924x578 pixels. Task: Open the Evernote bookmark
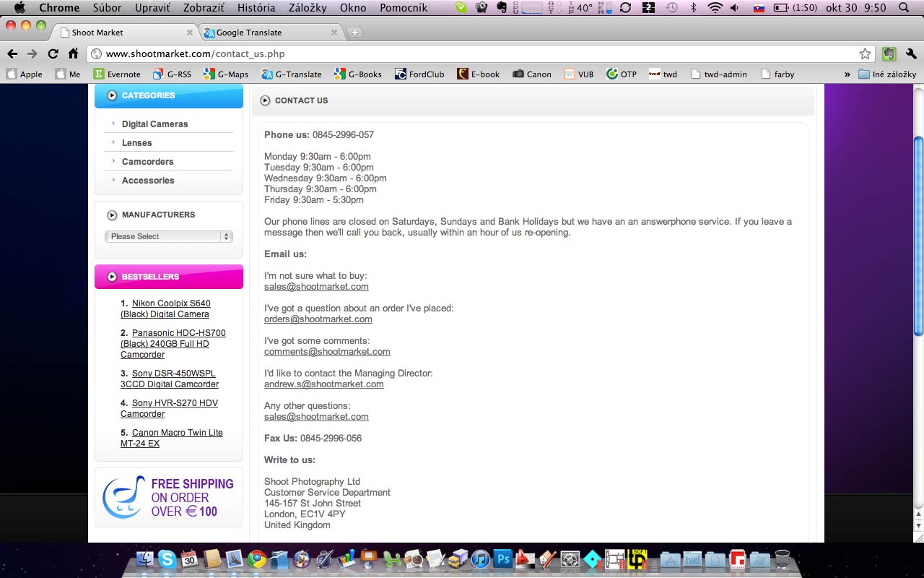(117, 74)
